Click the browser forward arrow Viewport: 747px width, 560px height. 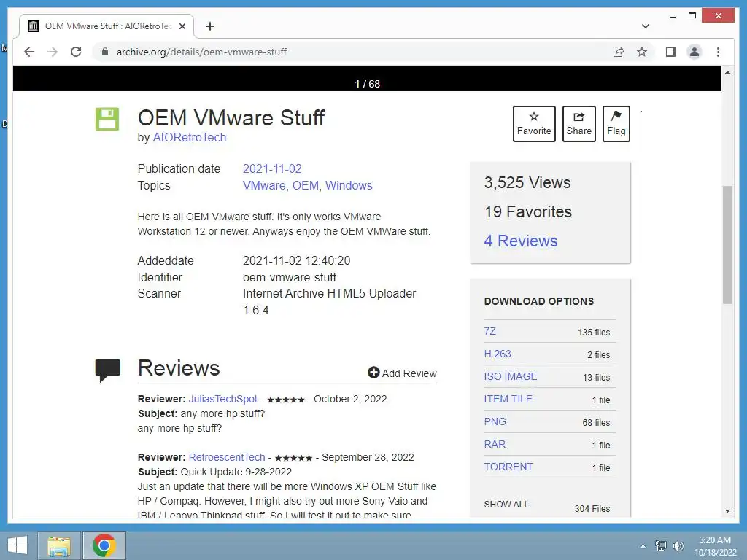53,52
